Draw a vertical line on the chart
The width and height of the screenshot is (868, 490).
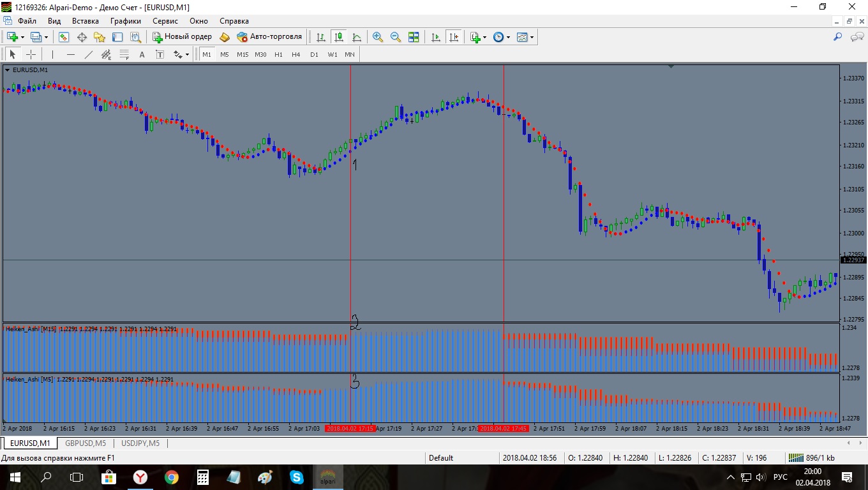tap(52, 54)
